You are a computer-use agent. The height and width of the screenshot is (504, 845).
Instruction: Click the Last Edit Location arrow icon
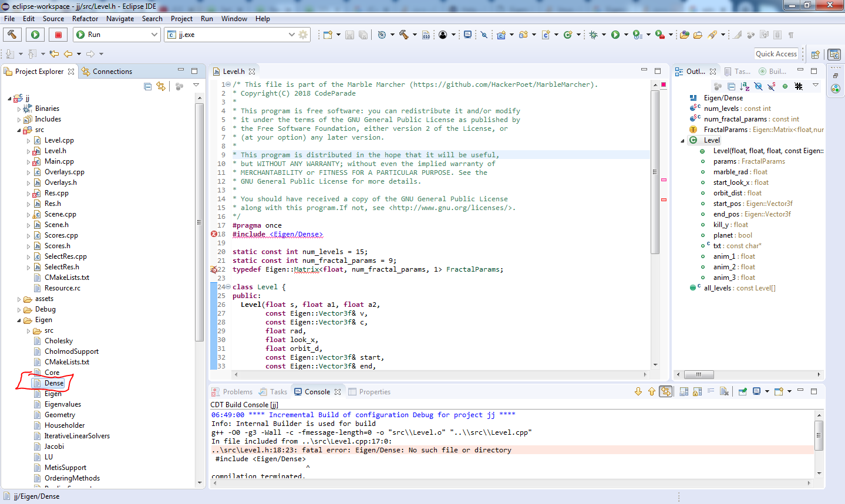54,54
